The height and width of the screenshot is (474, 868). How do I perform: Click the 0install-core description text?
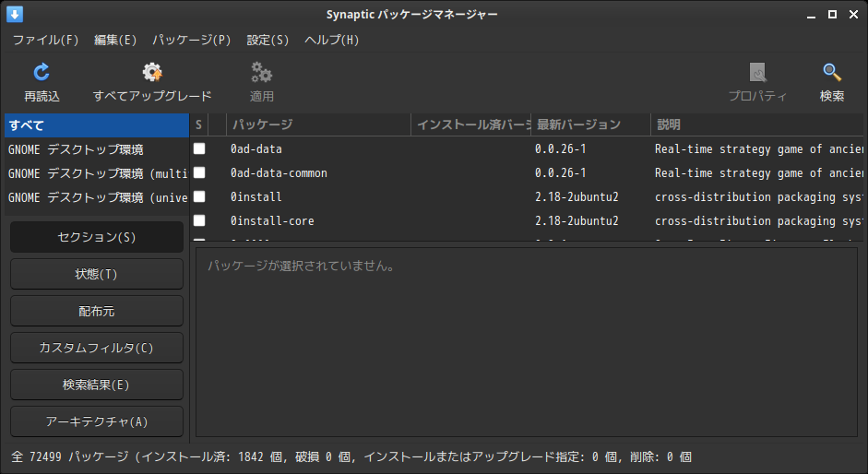758,220
